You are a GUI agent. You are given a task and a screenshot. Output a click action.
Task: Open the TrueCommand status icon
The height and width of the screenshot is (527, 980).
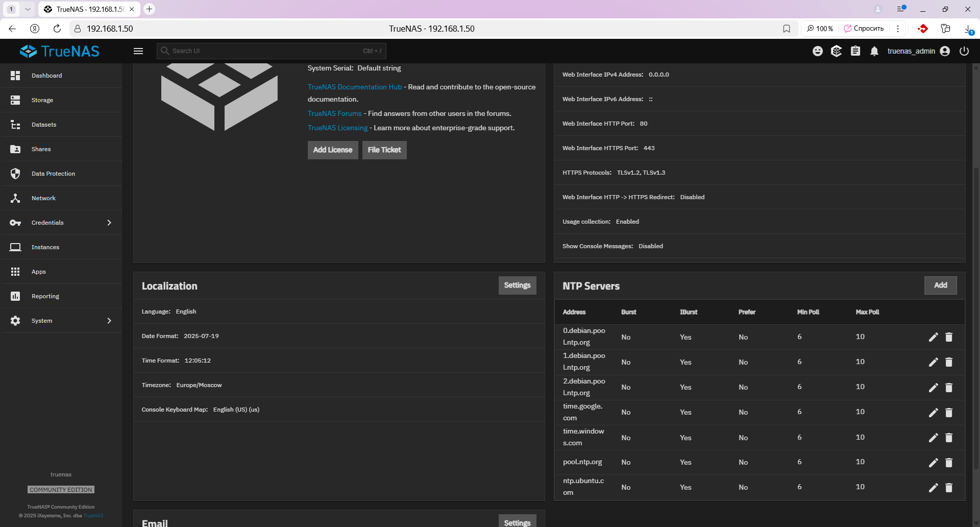coord(837,51)
